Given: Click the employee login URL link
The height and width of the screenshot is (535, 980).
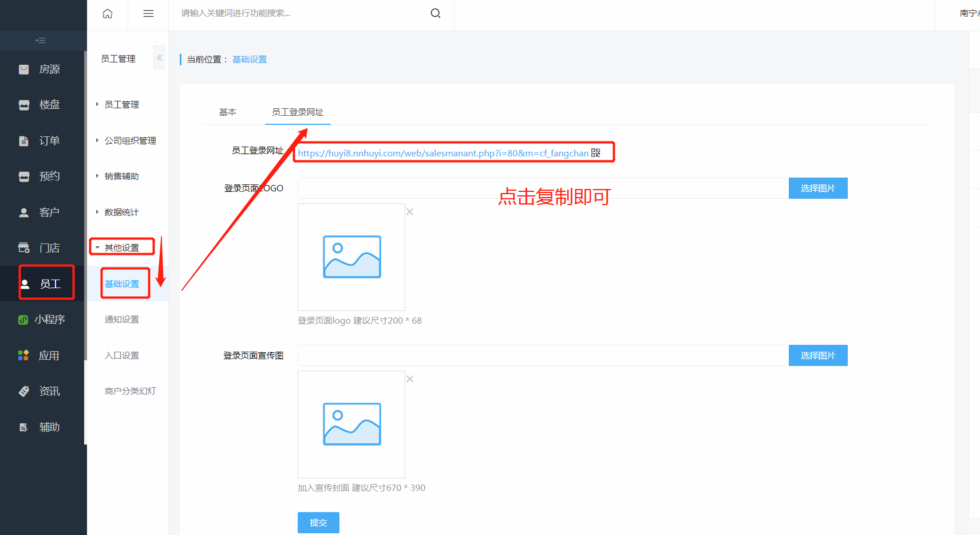Looking at the screenshot, I should pos(443,153).
